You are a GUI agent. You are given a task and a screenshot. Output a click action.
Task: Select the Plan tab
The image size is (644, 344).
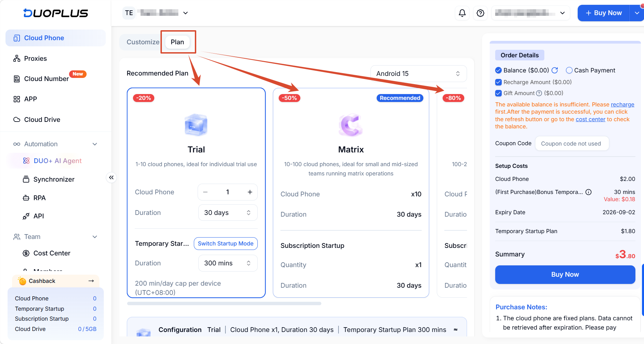click(x=177, y=42)
